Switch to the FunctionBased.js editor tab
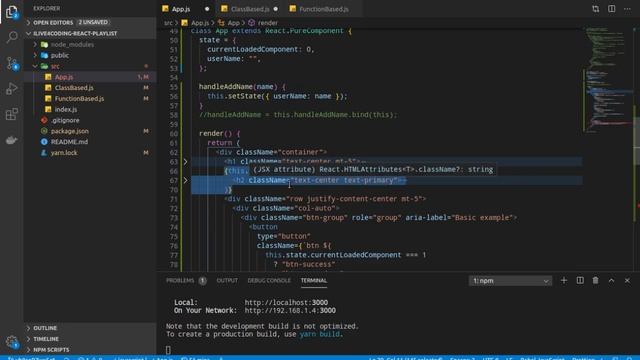The image size is (640, 360). (x=323, y=9)
